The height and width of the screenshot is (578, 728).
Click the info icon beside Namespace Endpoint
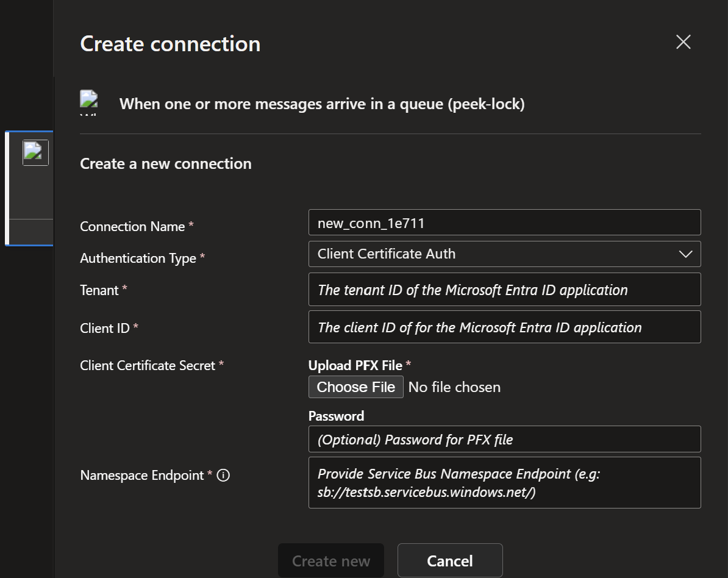[223, 476]
